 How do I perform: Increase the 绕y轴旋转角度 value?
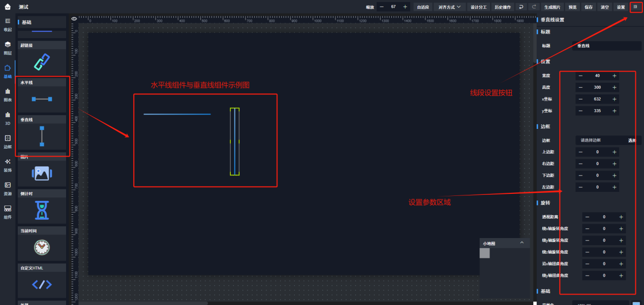[x=621, y=240]
